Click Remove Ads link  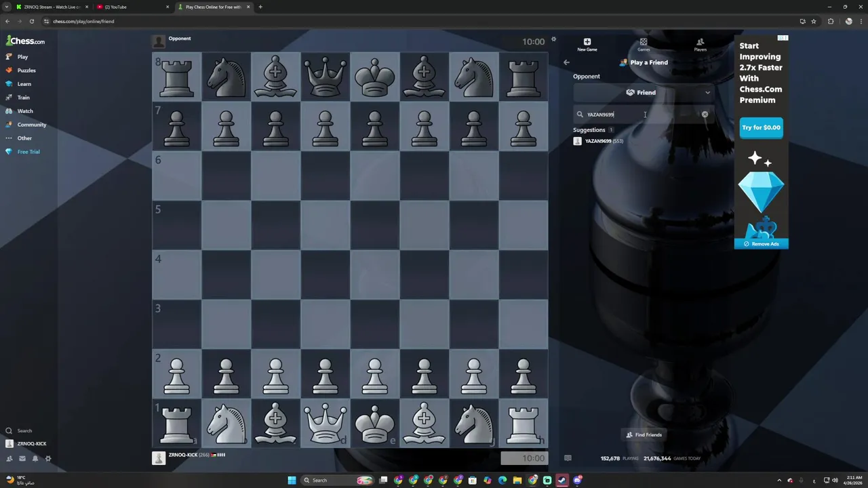[761, 244]
